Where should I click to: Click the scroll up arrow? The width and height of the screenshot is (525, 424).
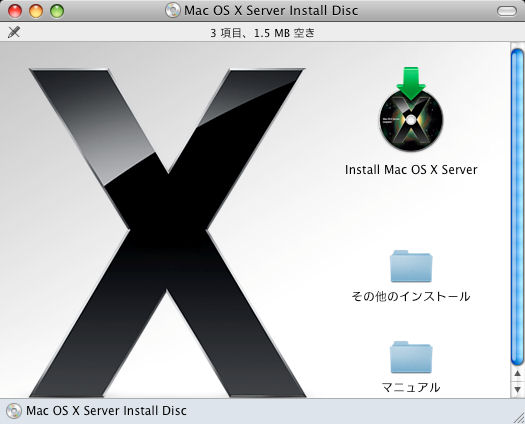point(518,373)
